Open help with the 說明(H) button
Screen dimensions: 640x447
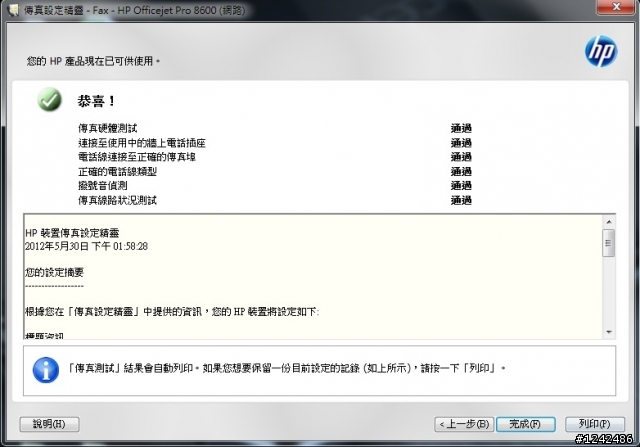[x=49, y=424]
